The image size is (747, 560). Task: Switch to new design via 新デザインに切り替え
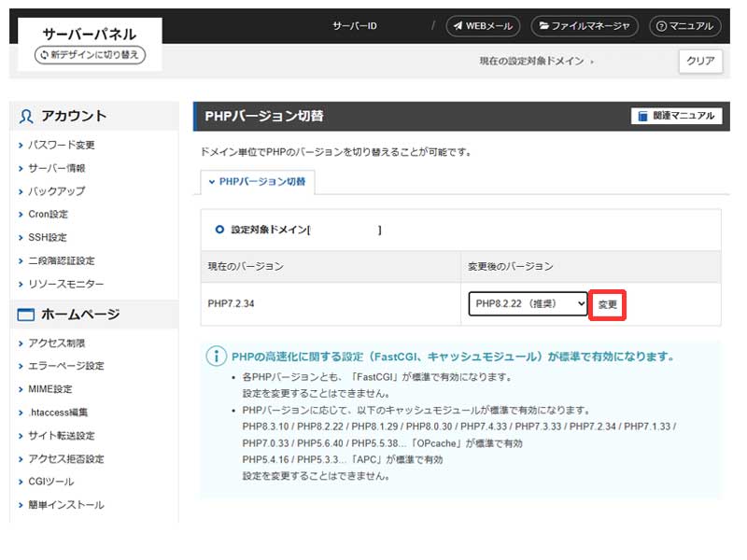pos(90,55)
